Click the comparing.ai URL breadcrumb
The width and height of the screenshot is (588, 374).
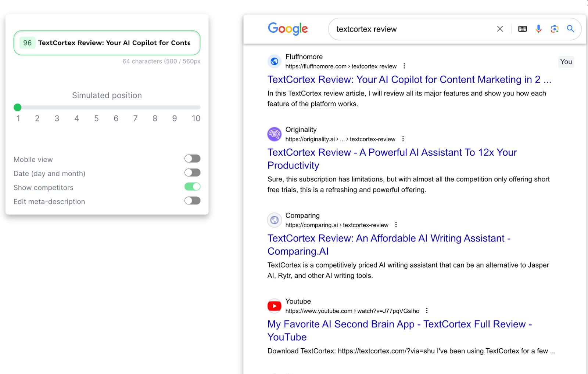(337, 225)
